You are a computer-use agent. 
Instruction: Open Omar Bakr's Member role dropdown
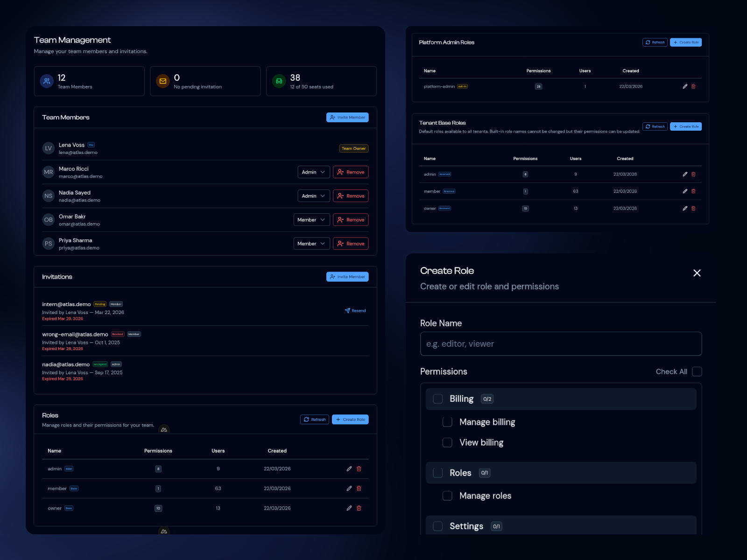pyautogui.click(x=311, y=220)
